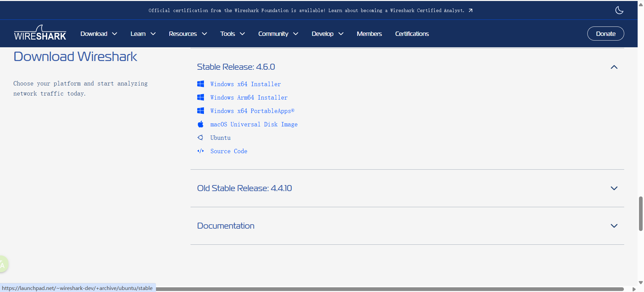Open the Download dropdown menu
The width and height of the screenshot is (644, 292).
tap(99, 34)
